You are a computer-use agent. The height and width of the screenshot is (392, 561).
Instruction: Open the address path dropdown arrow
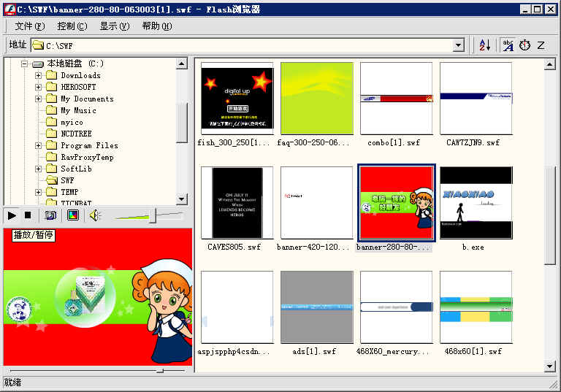pos(457,45)
